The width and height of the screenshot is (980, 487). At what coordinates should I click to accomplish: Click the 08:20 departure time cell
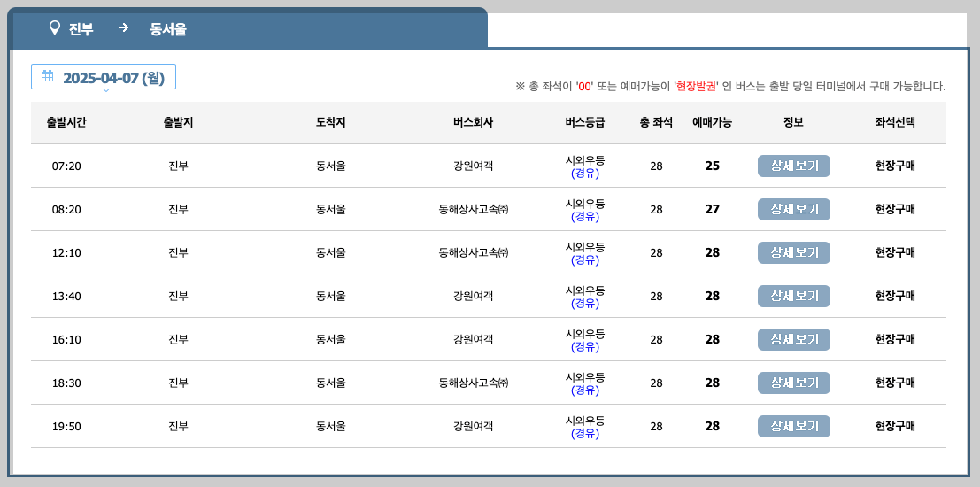click(66, 210)
